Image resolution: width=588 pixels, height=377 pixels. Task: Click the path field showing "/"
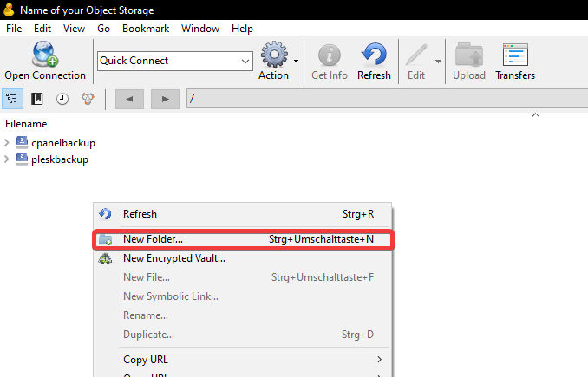click(x=382, y=99)
